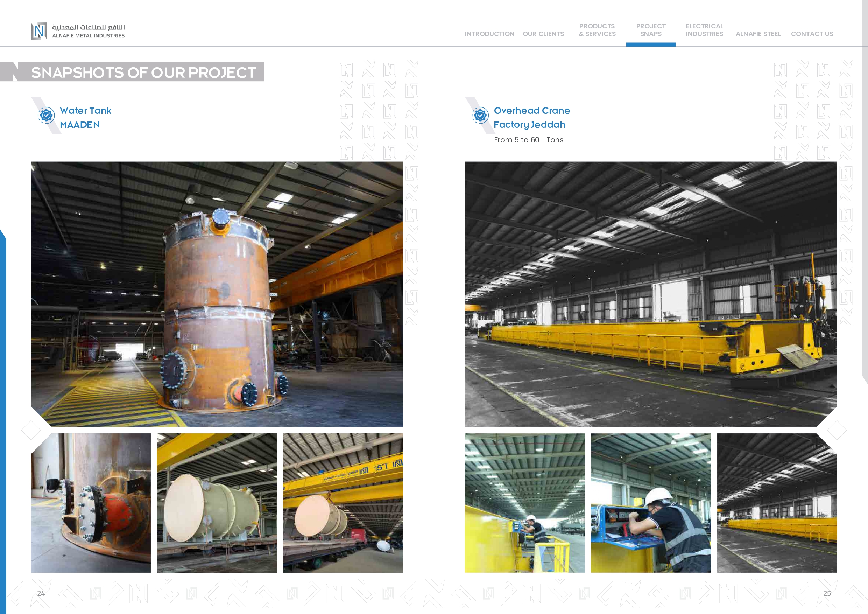
Task: Select the Project Snaps tab
Action: 650,30
